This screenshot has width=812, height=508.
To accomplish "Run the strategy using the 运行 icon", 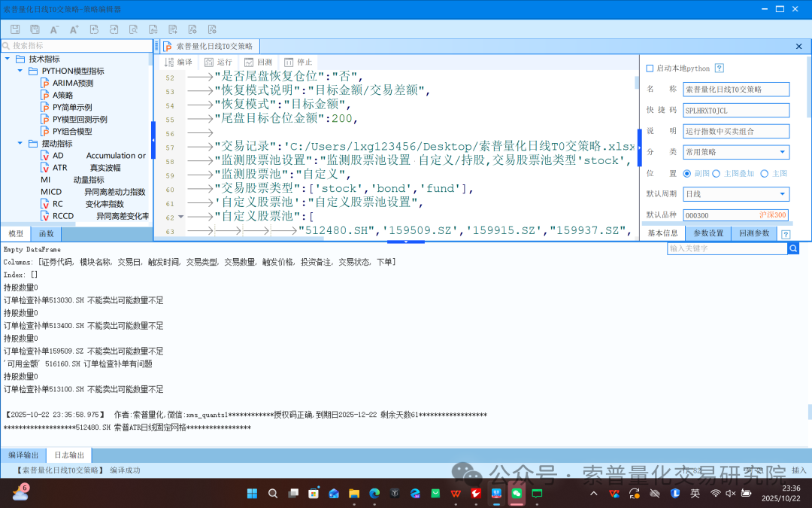I will pos(208,62).
